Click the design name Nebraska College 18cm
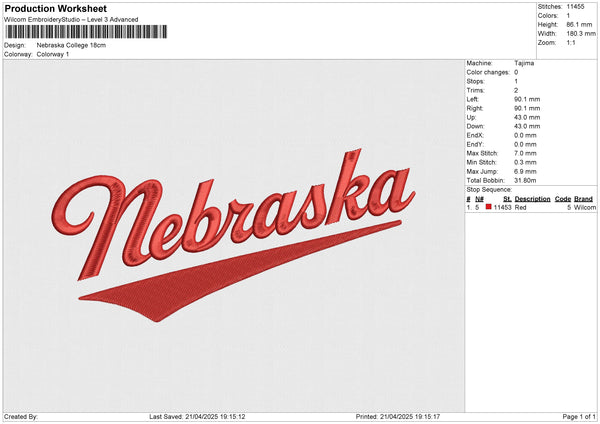600x424 pixels. click(x=71, y=45)
